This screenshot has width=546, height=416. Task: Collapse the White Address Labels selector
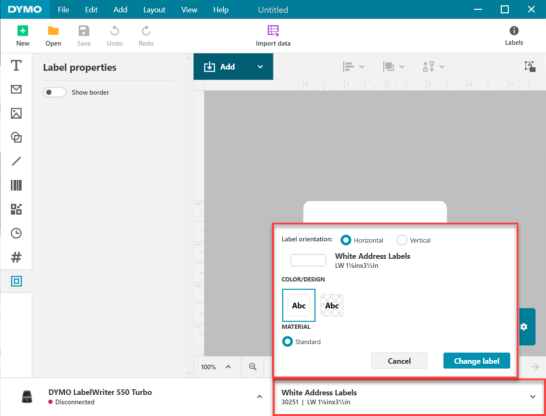click(x=532, y=397)
